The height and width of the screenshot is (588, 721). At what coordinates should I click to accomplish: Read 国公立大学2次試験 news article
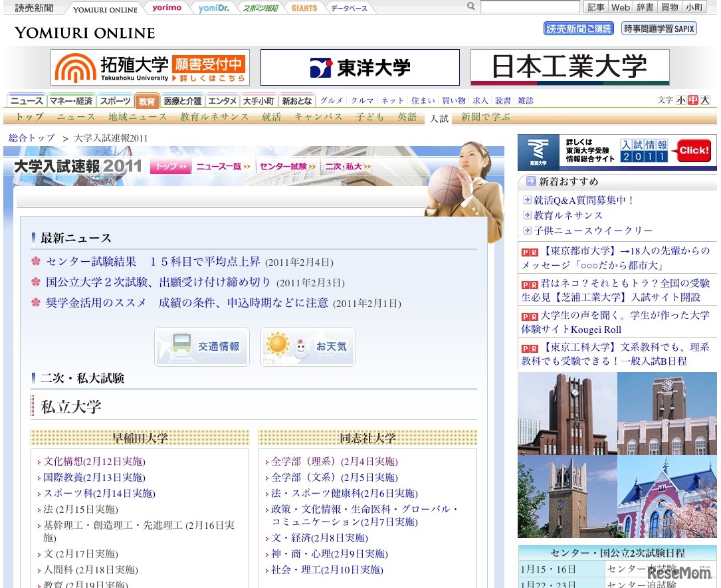157,282
